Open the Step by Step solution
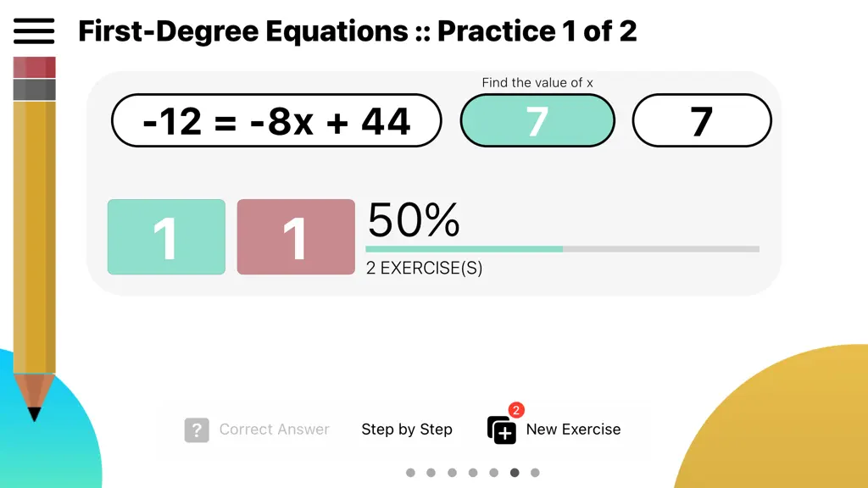This screenshot has height=488, width=868. 407,430
